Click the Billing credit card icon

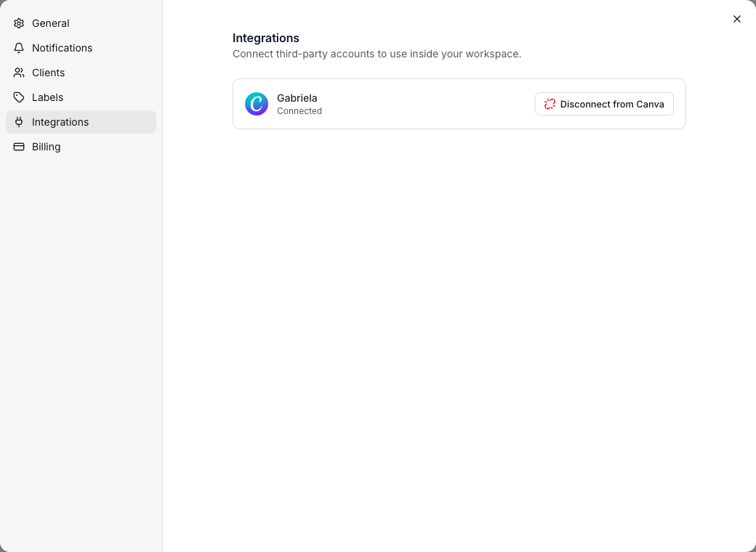click(19, 147)
